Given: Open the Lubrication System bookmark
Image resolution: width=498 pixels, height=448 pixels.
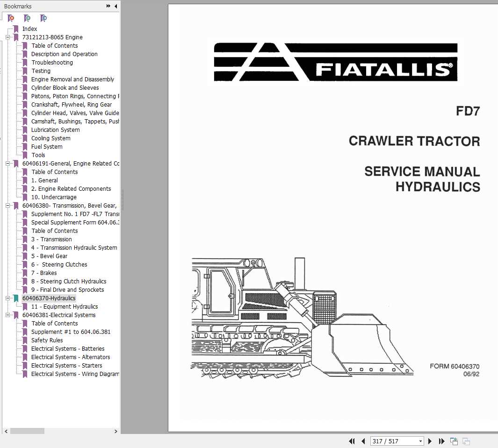Looking at the screenshot, I should pos(55,130).
